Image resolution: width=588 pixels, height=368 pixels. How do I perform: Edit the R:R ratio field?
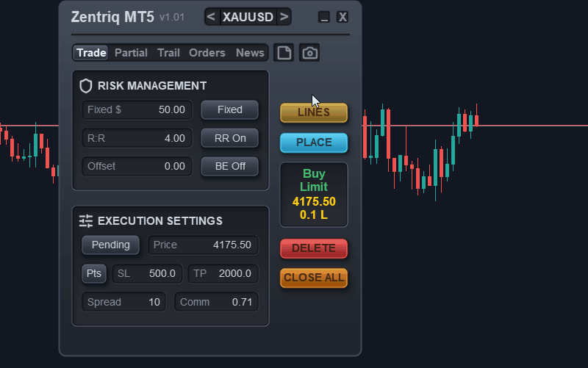[137, 138]
